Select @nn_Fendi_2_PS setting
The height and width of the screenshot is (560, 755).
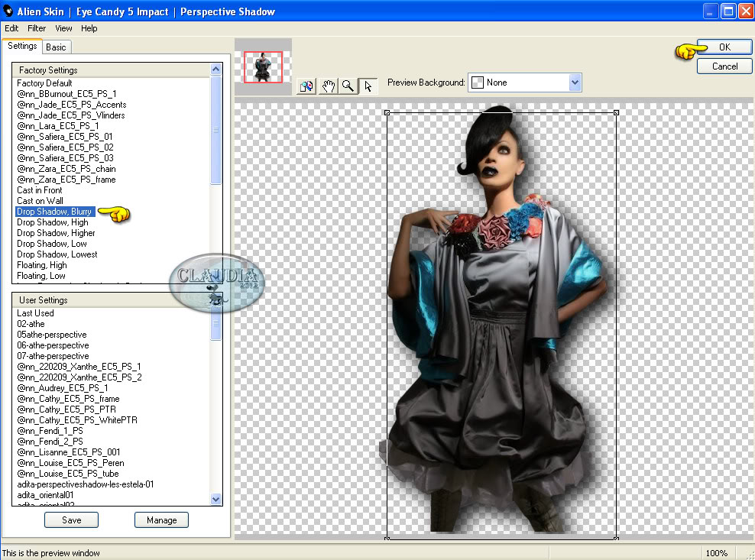pyautogui.click(x=50, y=442)
